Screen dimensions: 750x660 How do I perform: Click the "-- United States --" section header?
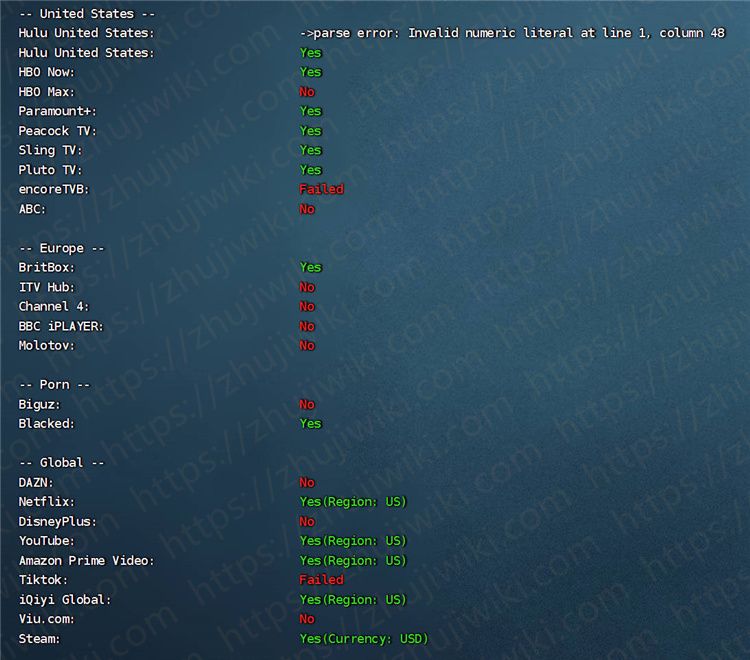click(87, 14)
